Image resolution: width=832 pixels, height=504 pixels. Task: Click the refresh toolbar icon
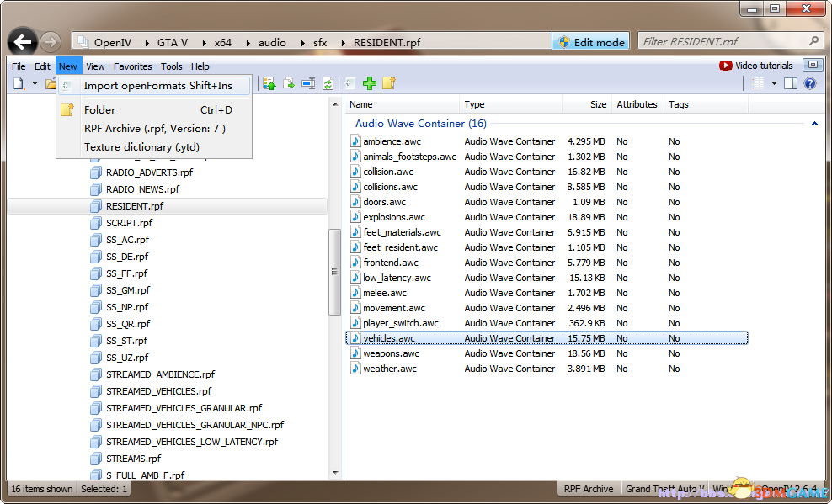pos(328,83)
